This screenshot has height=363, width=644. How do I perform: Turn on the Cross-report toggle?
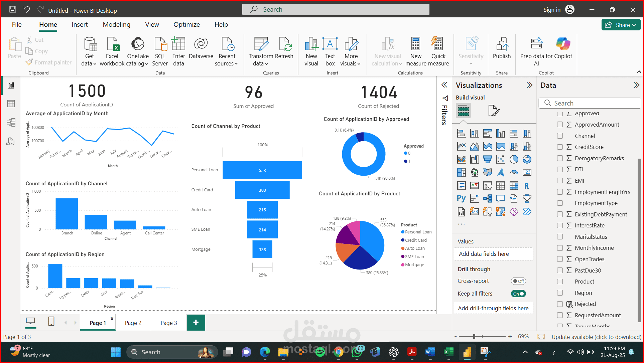(x=518, y=281)
